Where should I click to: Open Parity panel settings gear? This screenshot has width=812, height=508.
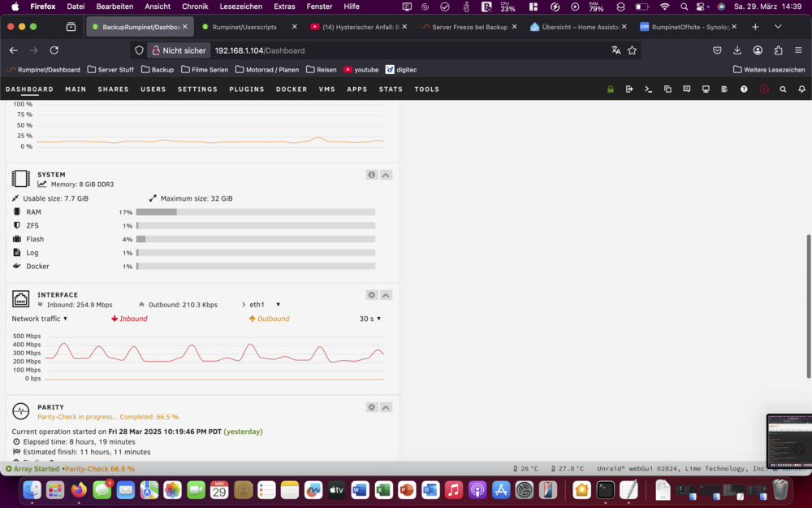(x=371, y=407)
